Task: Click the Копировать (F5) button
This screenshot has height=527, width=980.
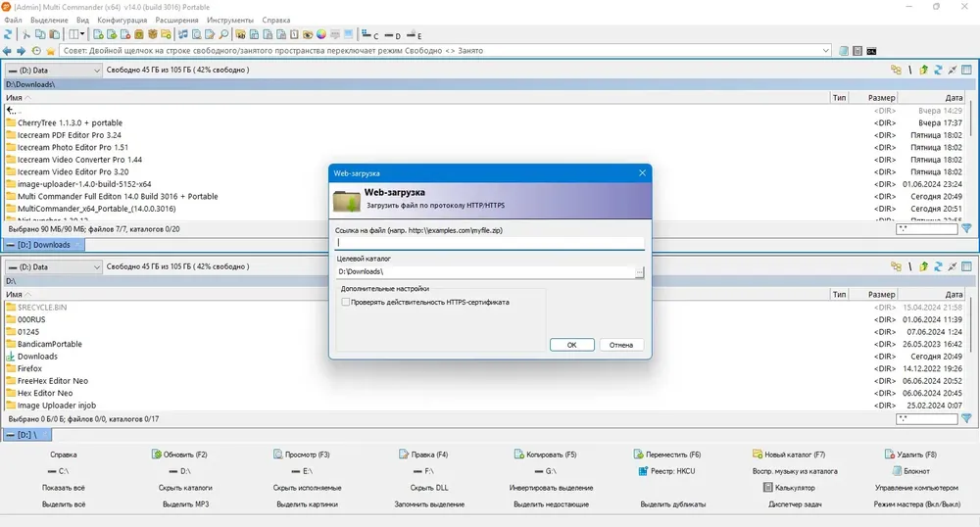Action: pyautogui.click(x=545, y=455)
